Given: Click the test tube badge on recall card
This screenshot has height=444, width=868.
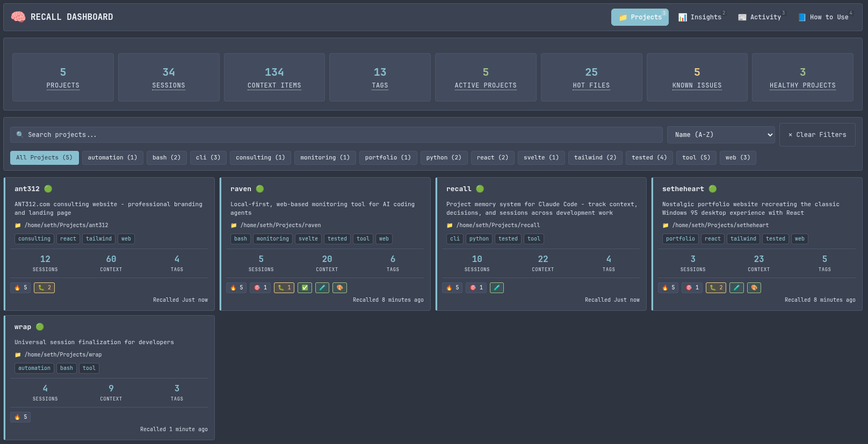Looking at the screenshot, I should coord(497,288).
